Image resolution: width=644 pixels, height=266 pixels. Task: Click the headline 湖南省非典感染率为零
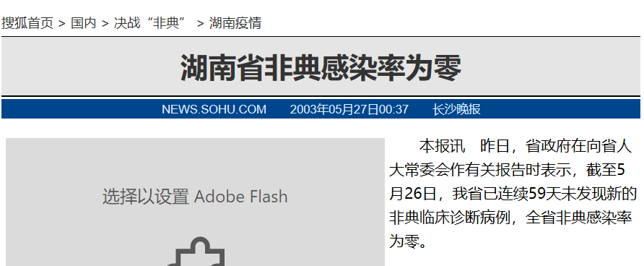(321, 67)
